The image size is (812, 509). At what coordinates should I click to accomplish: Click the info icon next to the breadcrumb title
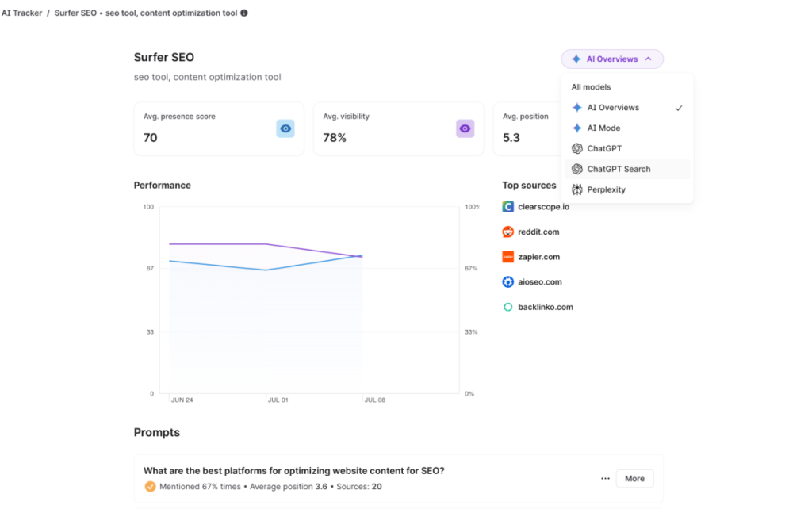243,13
